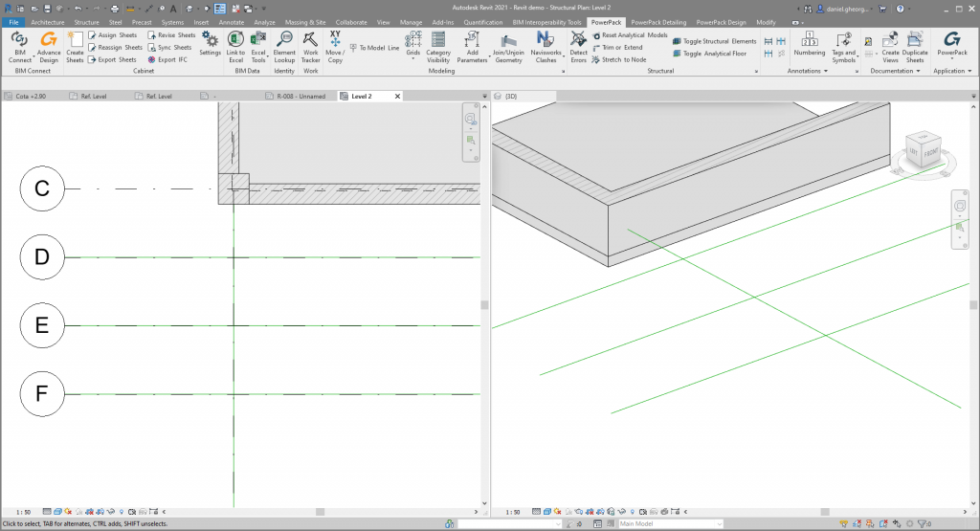Click worksets input field in status bar
This screenshot has width=980, height=531.
(509, 524)
